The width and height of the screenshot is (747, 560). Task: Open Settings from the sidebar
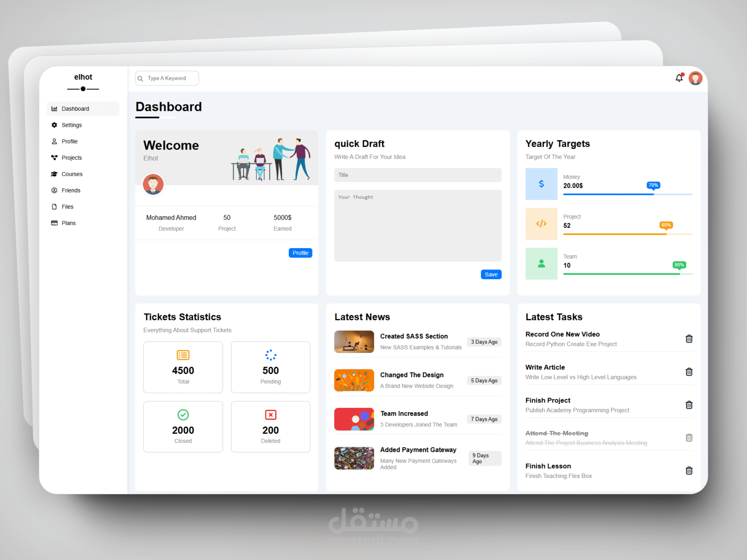pos(72,125)
